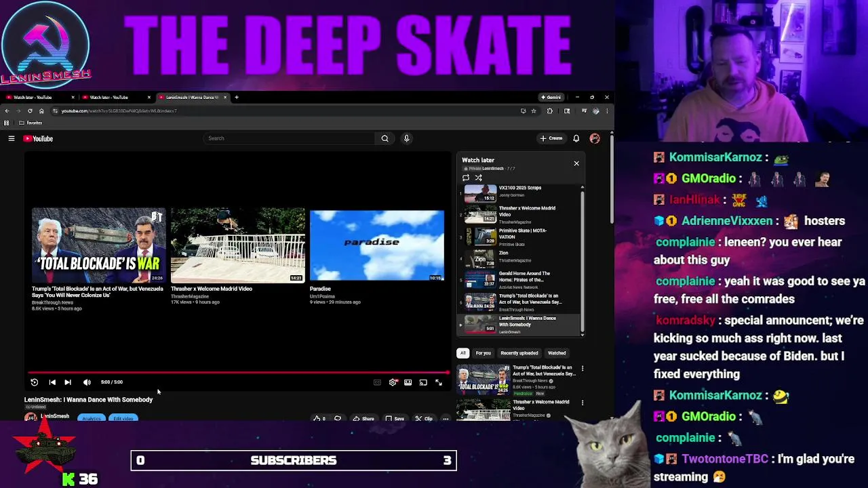Image resolution: width=868 pixels, height=488 pixels.
Task: Go to the YouTube home logo
Action: coord(38,138)
